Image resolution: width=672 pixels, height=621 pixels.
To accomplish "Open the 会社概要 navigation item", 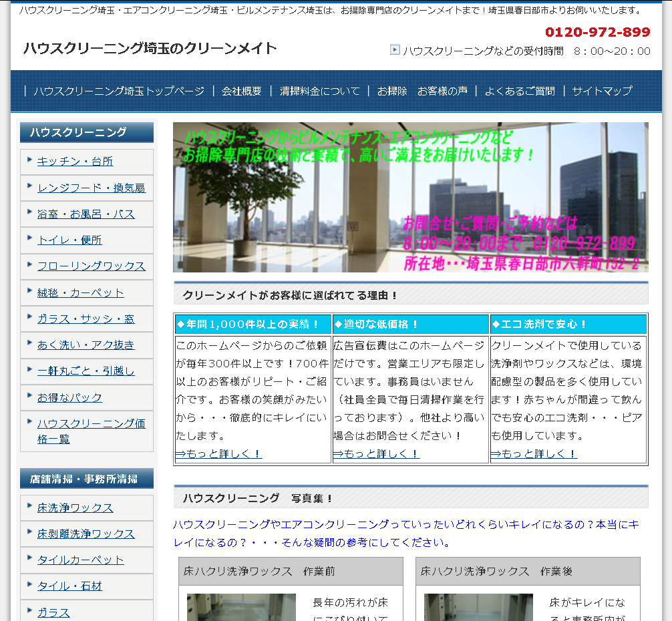I will 241,91.
